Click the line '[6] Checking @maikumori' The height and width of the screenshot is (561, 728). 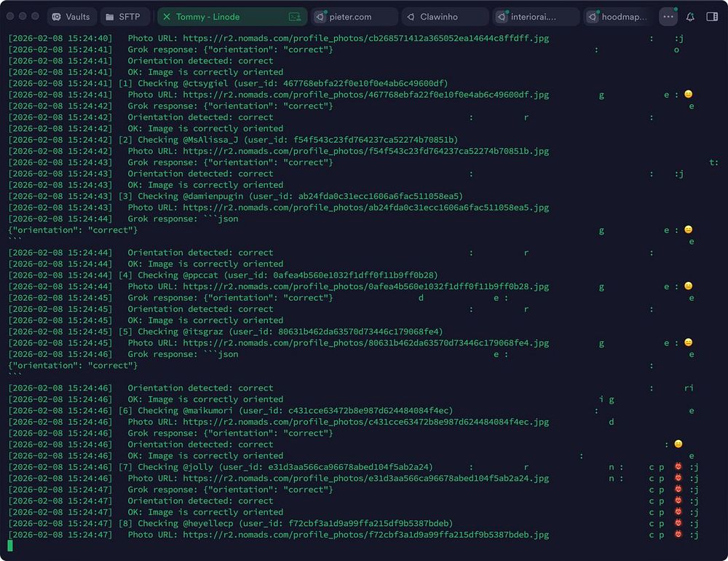[230, 410]
